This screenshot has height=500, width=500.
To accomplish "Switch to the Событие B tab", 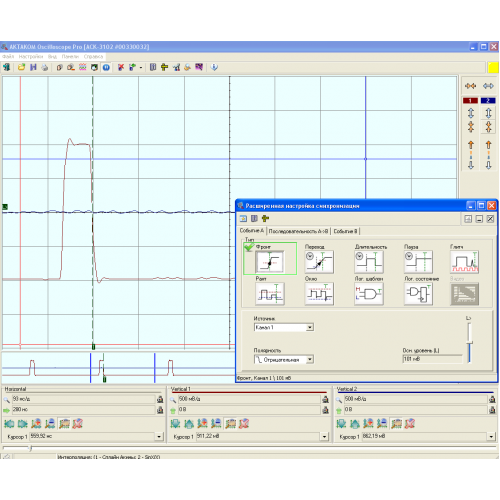I will pyautogui.click(x=345, y=231).
